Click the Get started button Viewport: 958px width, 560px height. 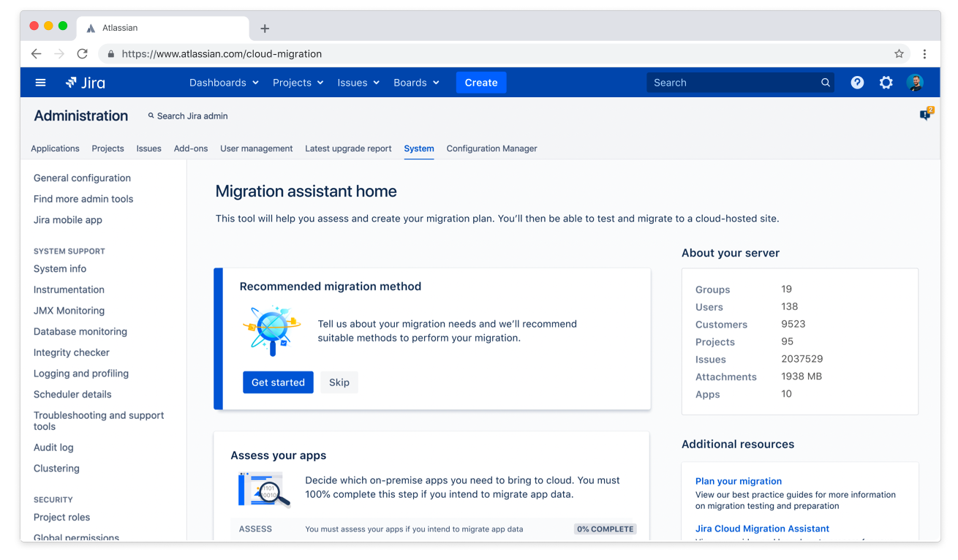[278, 382]
